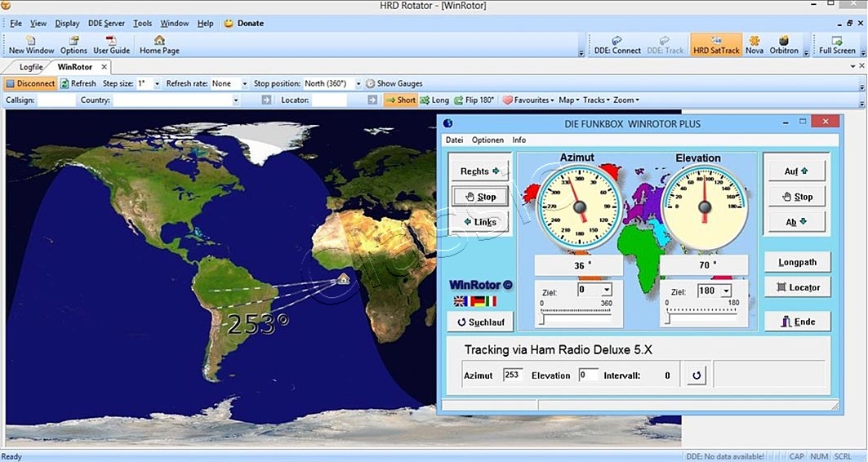Toggle Disconnect rotator button
Viewport: 868px width, 462px height.
30,83
